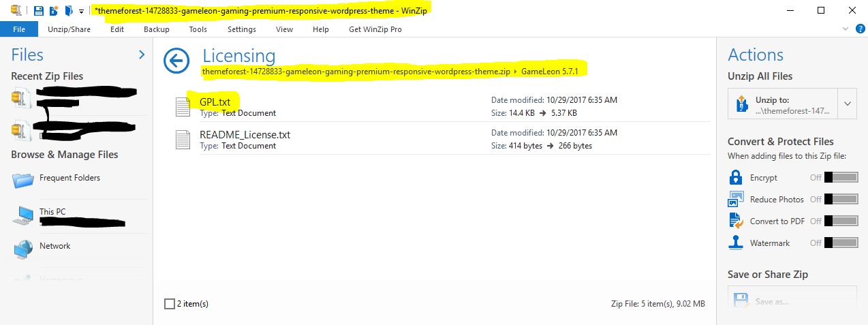The height and width of the screenshot is (325, 868).
Task: Click the WinZip application icon in title bar
Action: pos(15,10)
